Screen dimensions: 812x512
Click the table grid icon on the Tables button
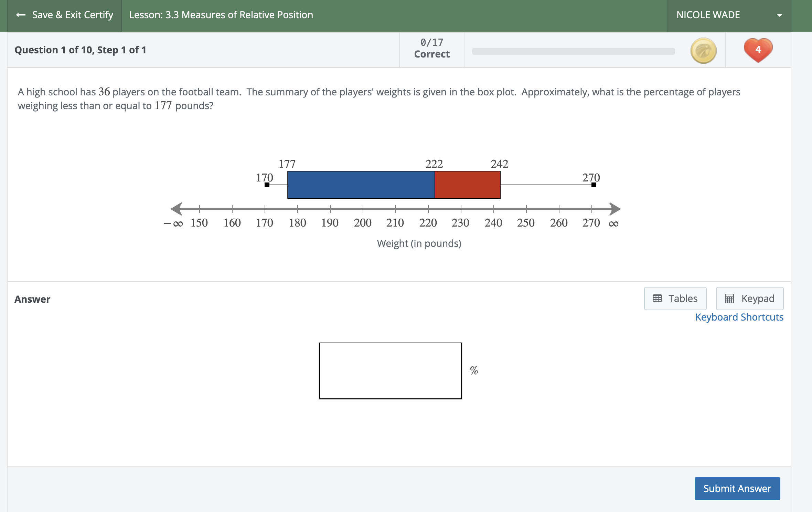[657, 299]
